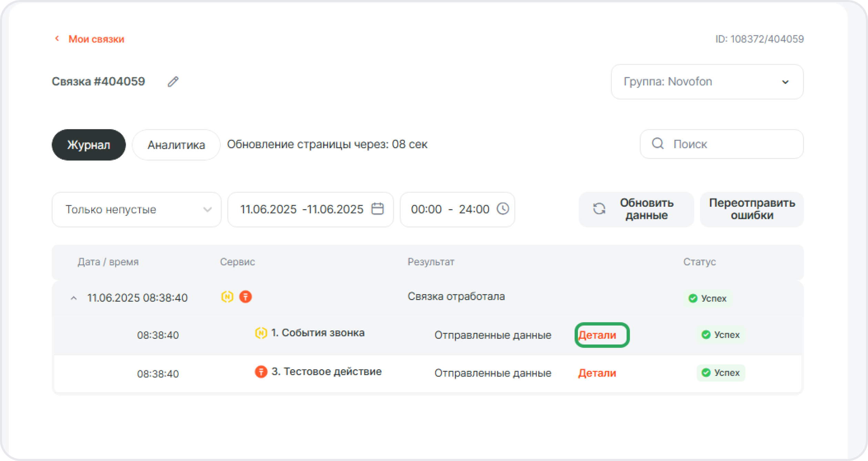The image size is (868, 461).
Task: Click the refresh arrows icon on Обновить данные
Action: pyautogui.click(x=599, y=209)
